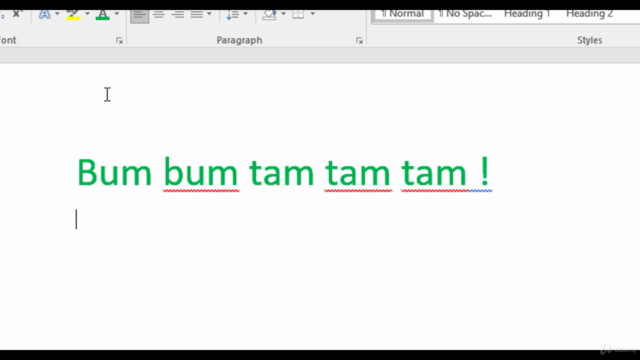Screen dimensions: 640x360
Task: Expand shading color dropdown arrow
Action: point(283,14)
